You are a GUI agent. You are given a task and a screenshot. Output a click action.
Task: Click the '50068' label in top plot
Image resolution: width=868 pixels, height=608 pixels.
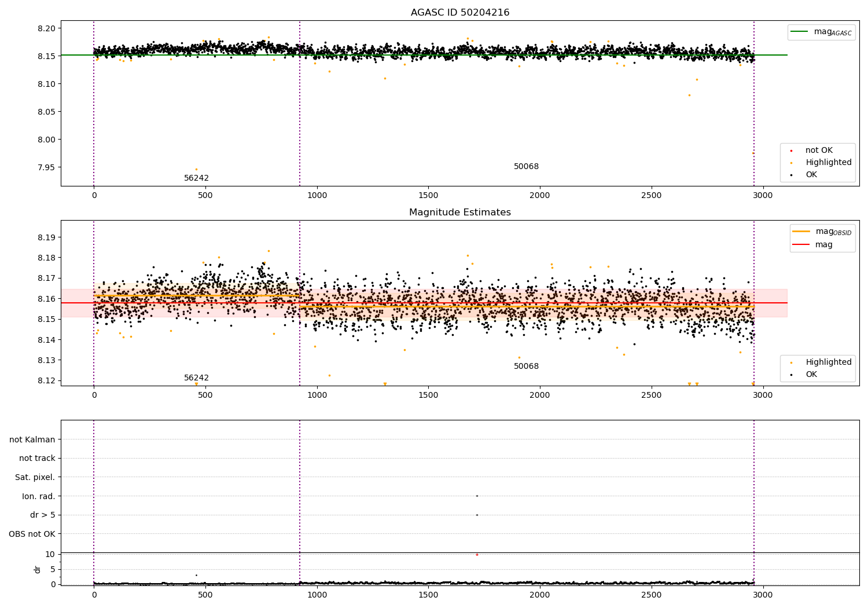pyautogui.click(x=526, y=167)
